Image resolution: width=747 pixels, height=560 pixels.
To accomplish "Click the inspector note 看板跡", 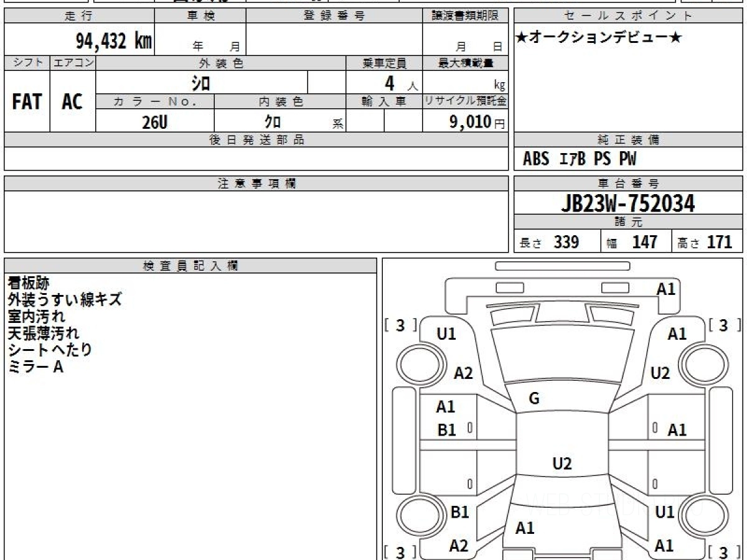I will tap(28, 282).
